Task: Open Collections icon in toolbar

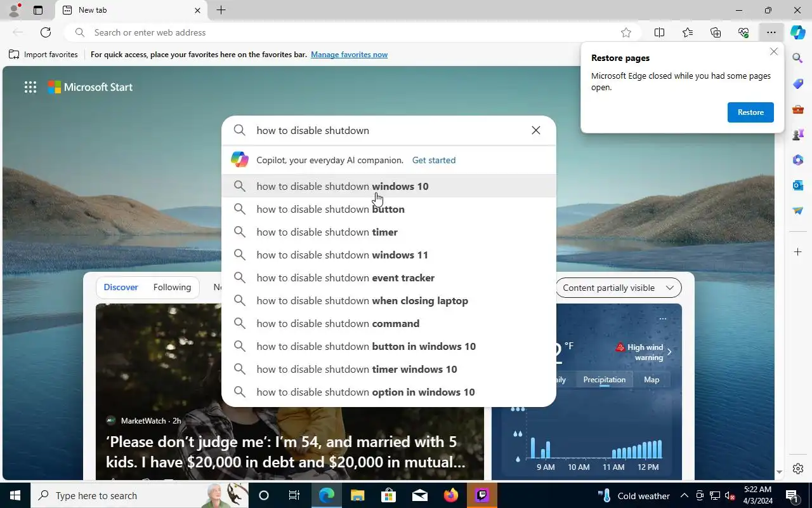Action: click(x=716, y=32)
